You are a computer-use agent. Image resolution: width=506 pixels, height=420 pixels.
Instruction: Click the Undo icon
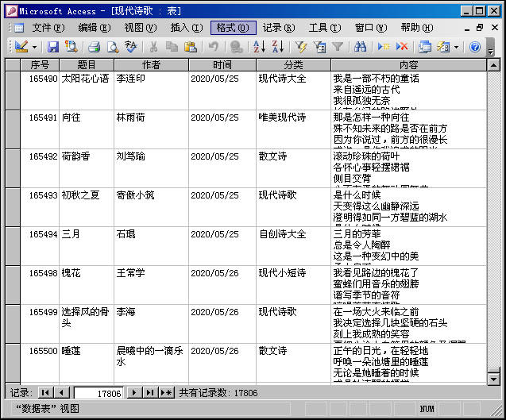tap(214, 47)
